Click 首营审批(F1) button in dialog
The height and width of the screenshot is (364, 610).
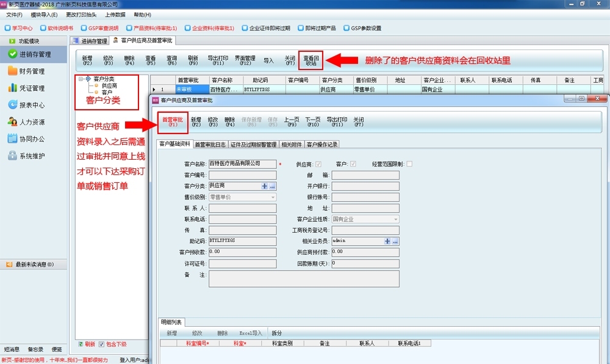coord(173,122)
